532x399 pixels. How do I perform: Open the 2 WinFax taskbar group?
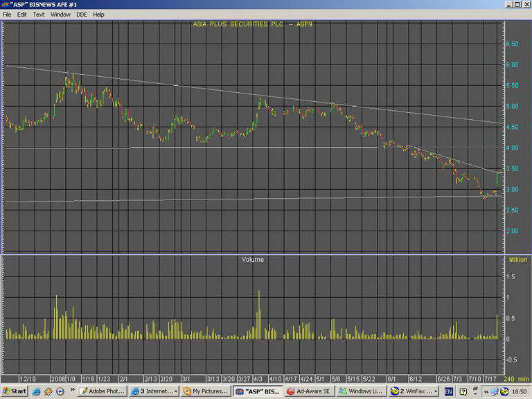click(414, 391)
